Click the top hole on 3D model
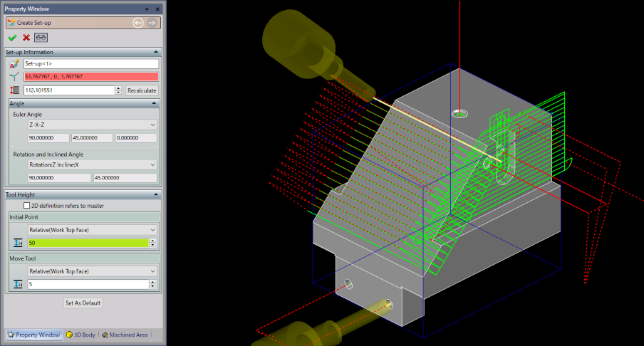 [459, 113]
